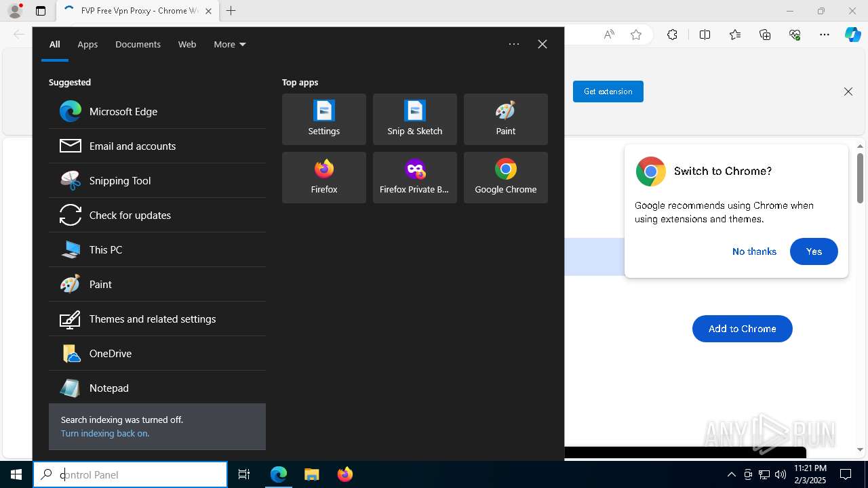The image size is (868, 488).
Task: Open Edge Favorites list icon
Action: pyautogui.click(x=735, y=35)
